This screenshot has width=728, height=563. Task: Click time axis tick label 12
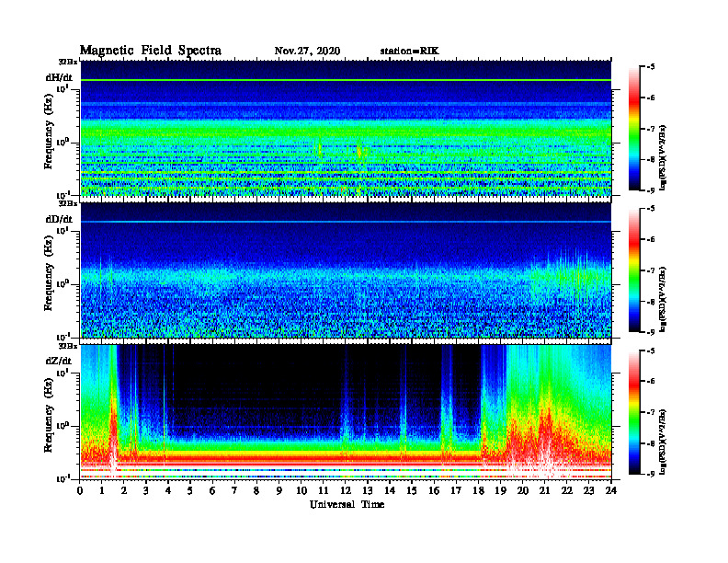point(346,491)
